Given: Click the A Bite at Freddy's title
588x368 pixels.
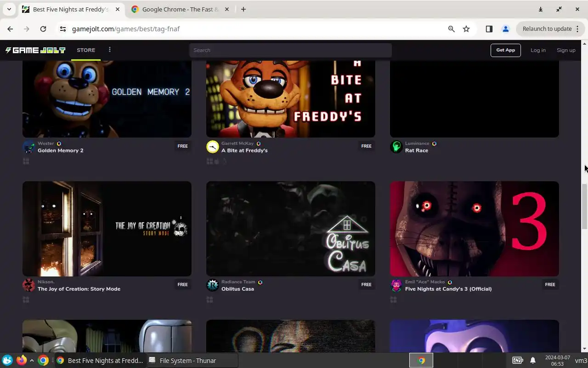Looking at the screenshot, I should [244, 150].
